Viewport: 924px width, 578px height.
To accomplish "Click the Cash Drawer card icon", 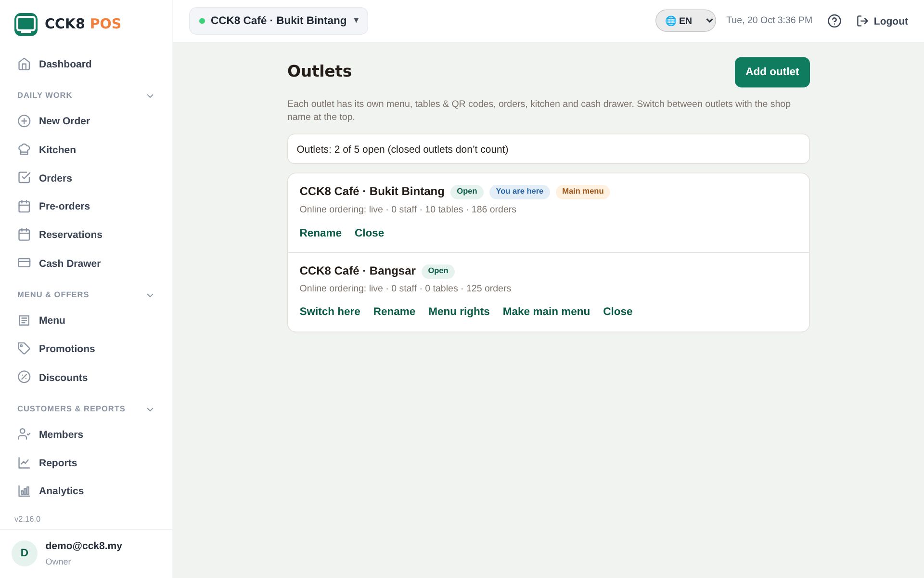I will pyautogui.click(x=24, y=263).
